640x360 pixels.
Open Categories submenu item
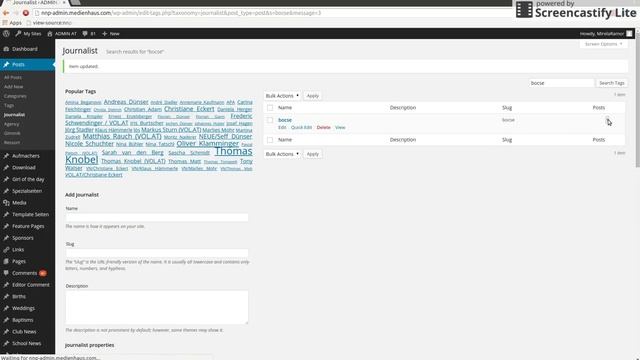coord(15,96)
